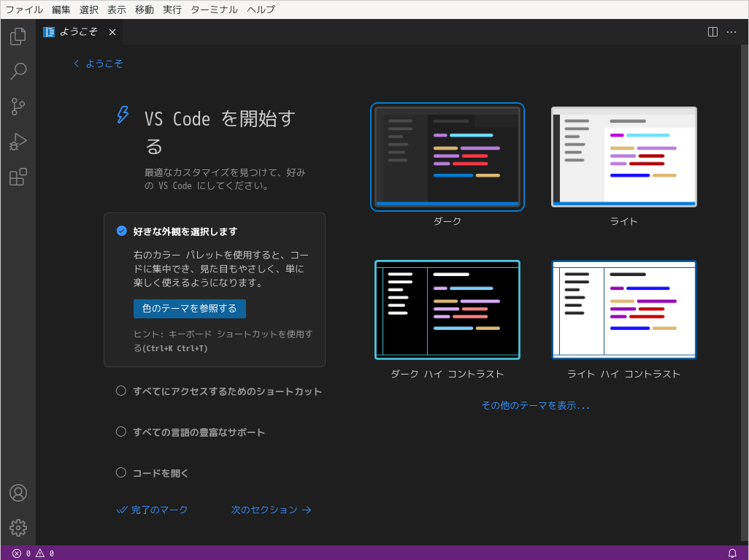749x560 pixels.
Task: Choose the ダーク theme preview
Action: pos(447,157)
